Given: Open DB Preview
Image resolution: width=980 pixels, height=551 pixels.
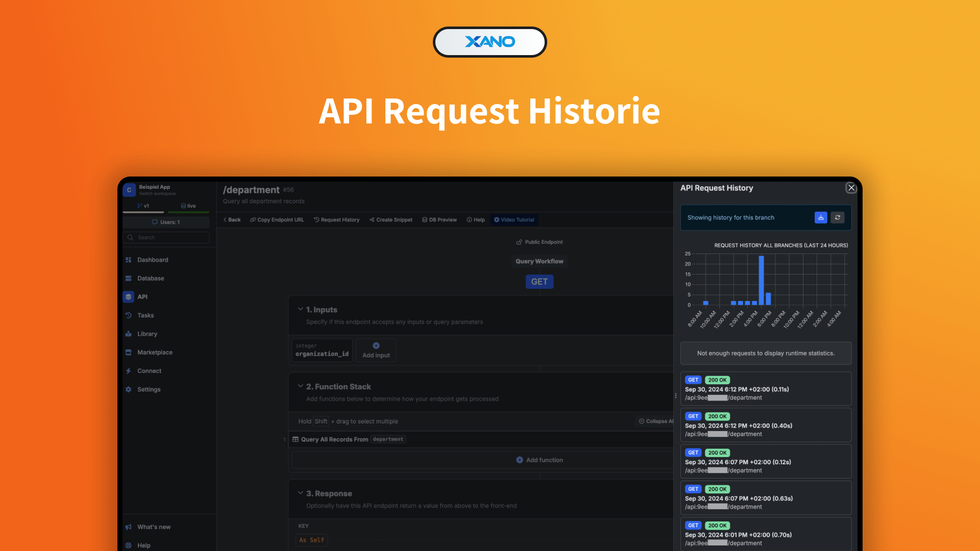Looking at the screenshot, I should [x=439, y=220].
